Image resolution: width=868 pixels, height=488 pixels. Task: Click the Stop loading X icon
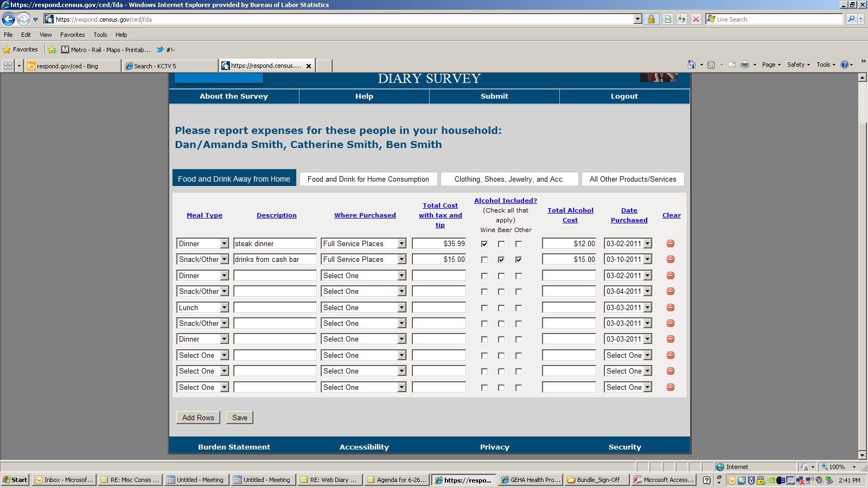click(x=696, y=20)
